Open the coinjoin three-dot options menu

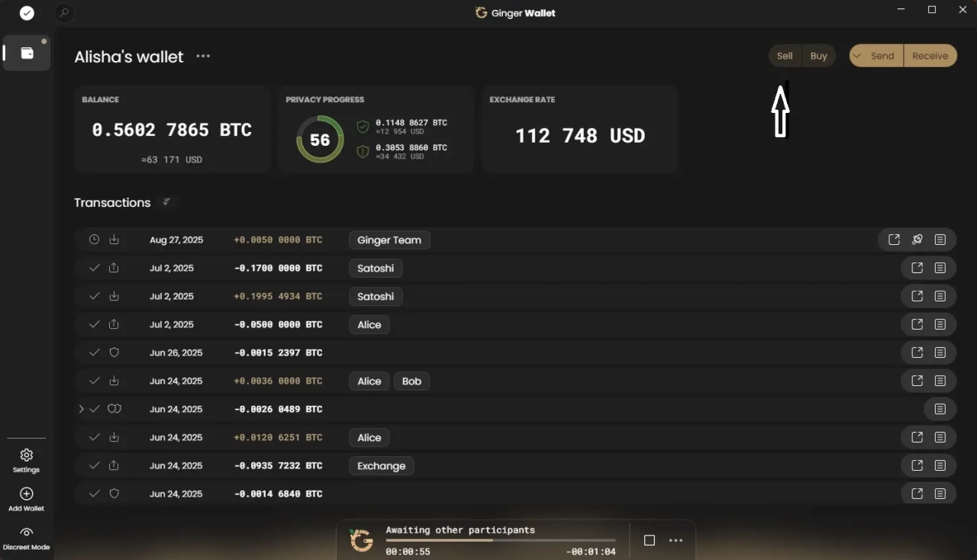[x=676, y=540]
